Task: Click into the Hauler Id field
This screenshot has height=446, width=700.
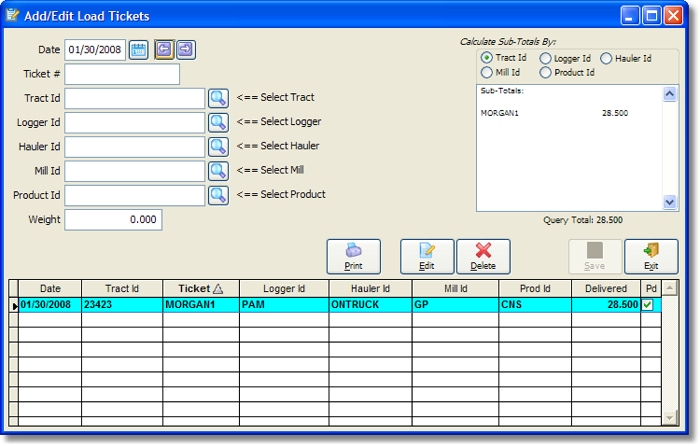Action: tap(135, 146)
